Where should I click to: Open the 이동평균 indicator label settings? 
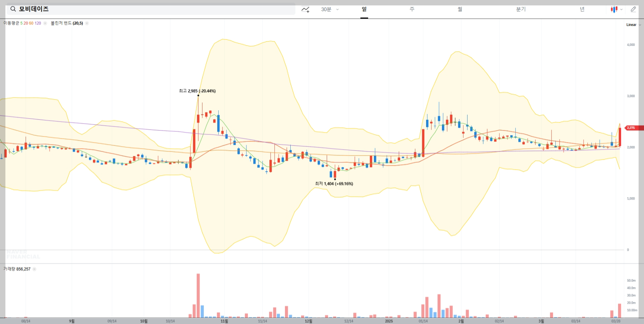click(11, 23)
